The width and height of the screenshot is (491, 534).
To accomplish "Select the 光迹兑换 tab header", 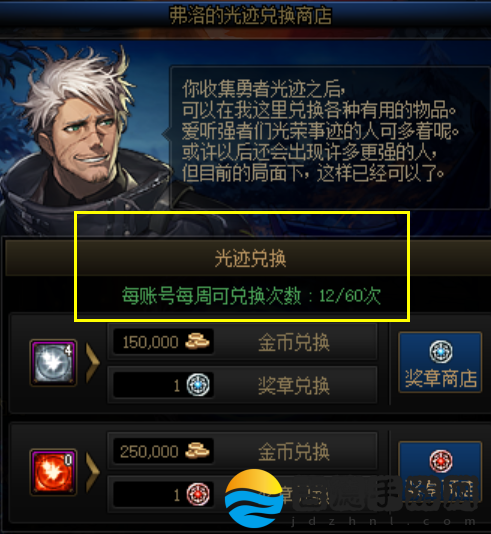I will (250, 258).
